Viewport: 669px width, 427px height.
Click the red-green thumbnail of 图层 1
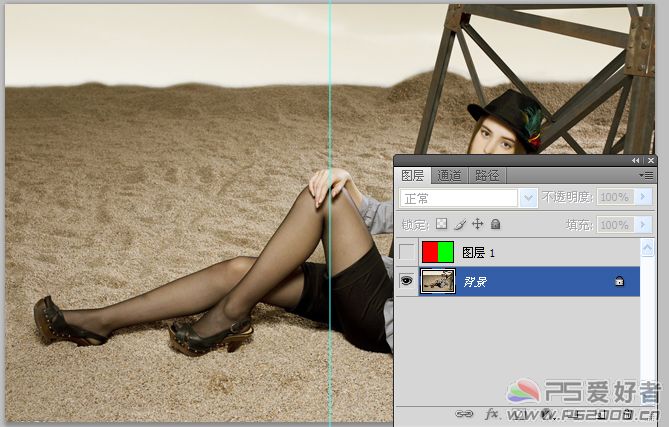tap(438, 253)
